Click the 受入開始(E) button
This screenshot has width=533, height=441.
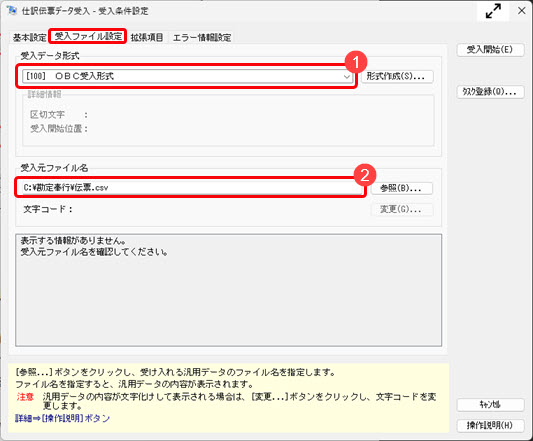[490, 50]
